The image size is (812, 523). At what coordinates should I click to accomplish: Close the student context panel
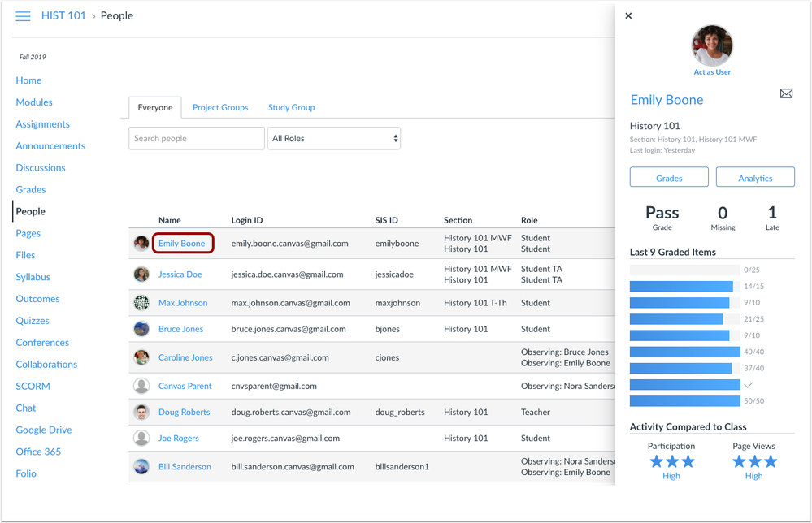coord(628,15)
